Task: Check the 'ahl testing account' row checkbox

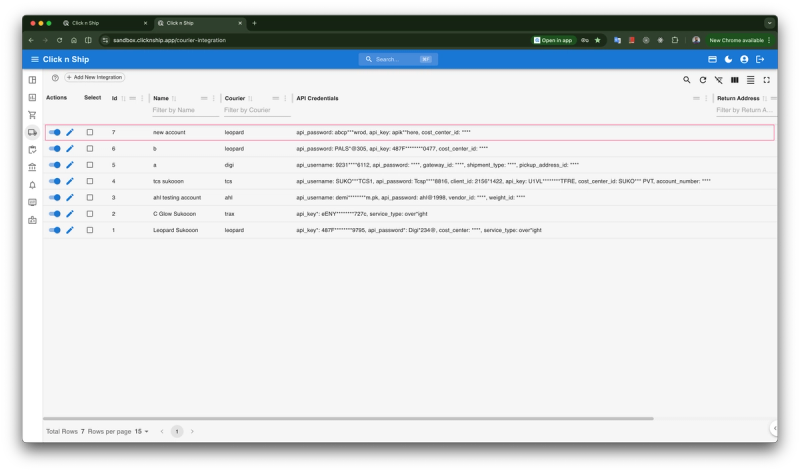Action: [x=90, y=197]
